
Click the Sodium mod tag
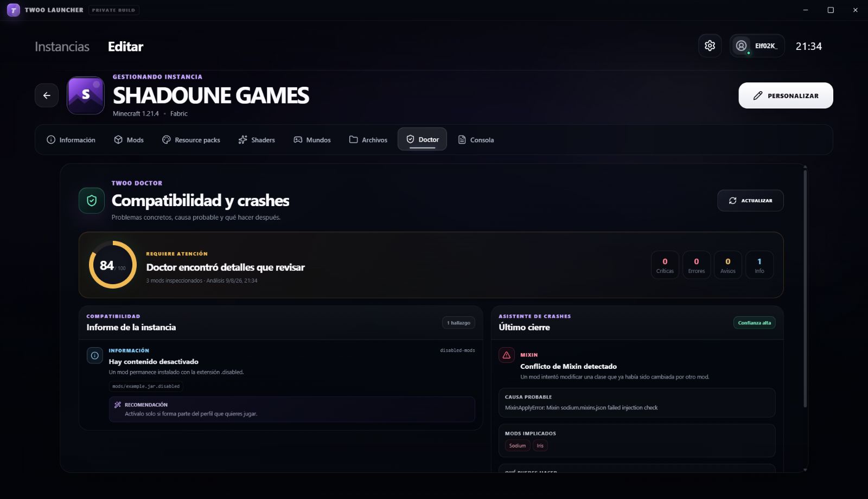pyautogui.click(x=518, y=446)
